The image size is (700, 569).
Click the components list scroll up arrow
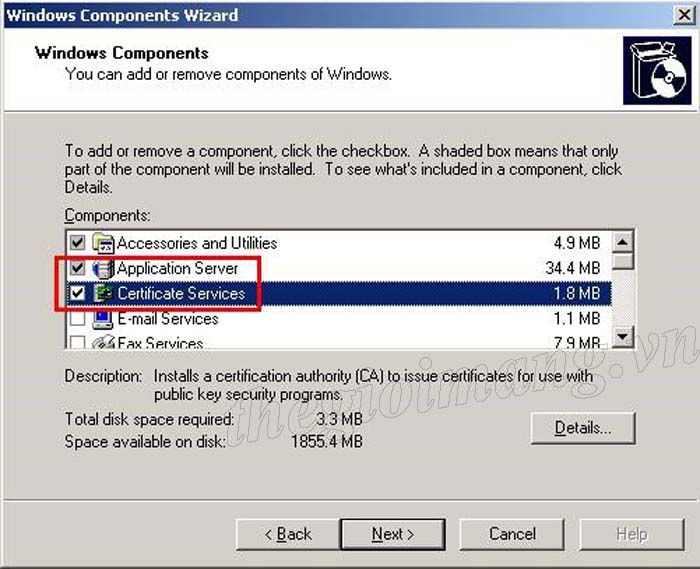click(x=623, y=242)
